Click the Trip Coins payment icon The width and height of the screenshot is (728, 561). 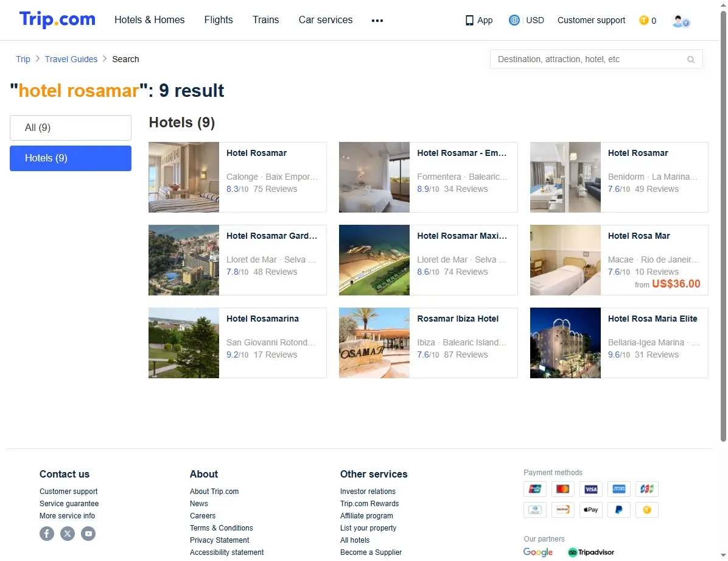[x=647, y=510]
